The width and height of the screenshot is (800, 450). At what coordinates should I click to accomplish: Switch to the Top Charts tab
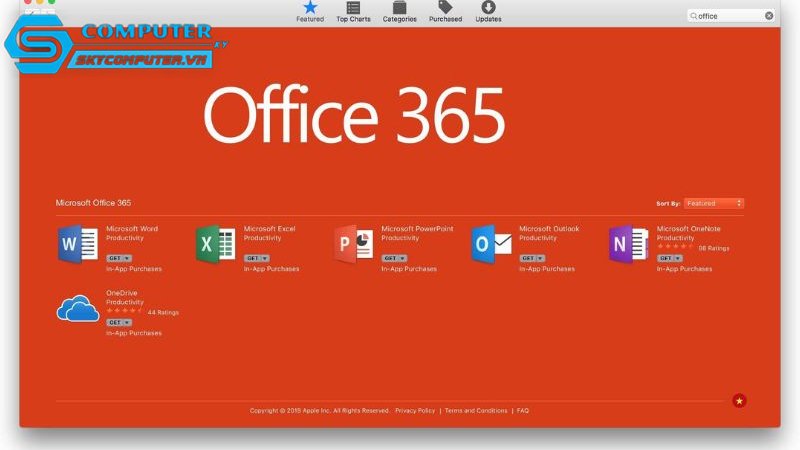pos(353,11)
